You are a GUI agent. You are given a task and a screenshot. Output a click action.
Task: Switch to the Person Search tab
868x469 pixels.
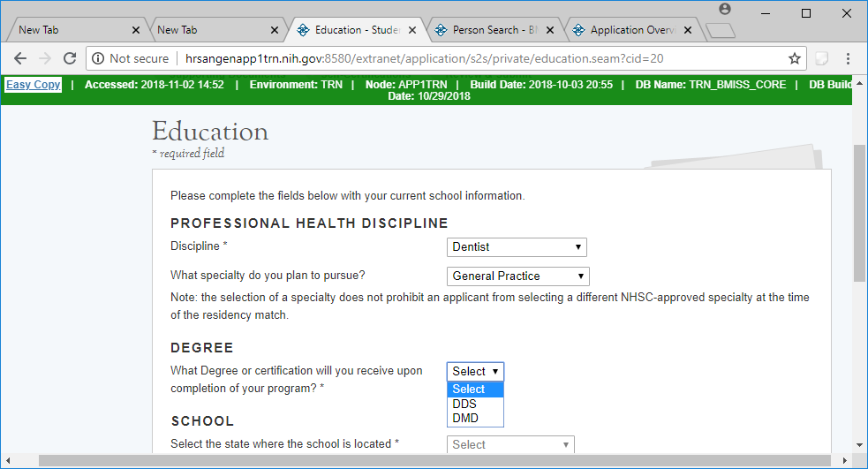tap(493, 30)
